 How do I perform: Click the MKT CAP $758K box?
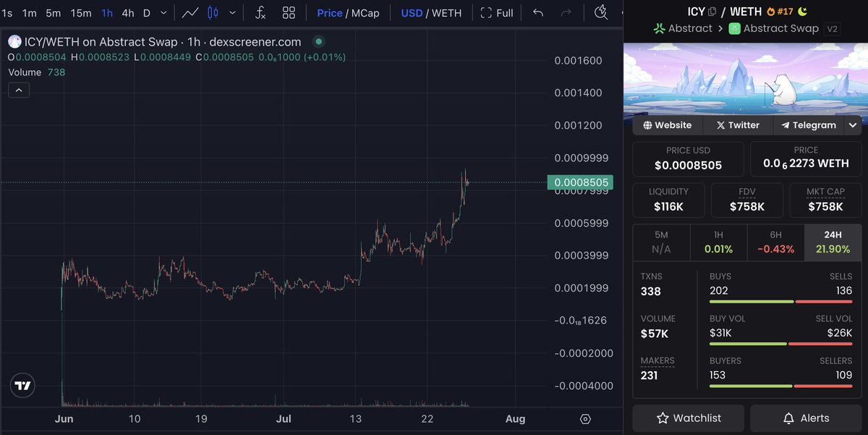coord(825,200)
